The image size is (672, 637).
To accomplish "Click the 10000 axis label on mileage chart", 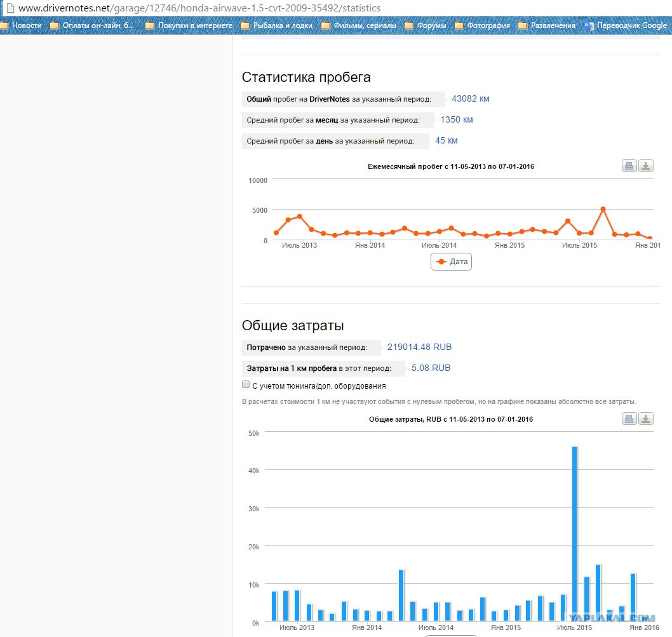I will click(x=258, y=180).
